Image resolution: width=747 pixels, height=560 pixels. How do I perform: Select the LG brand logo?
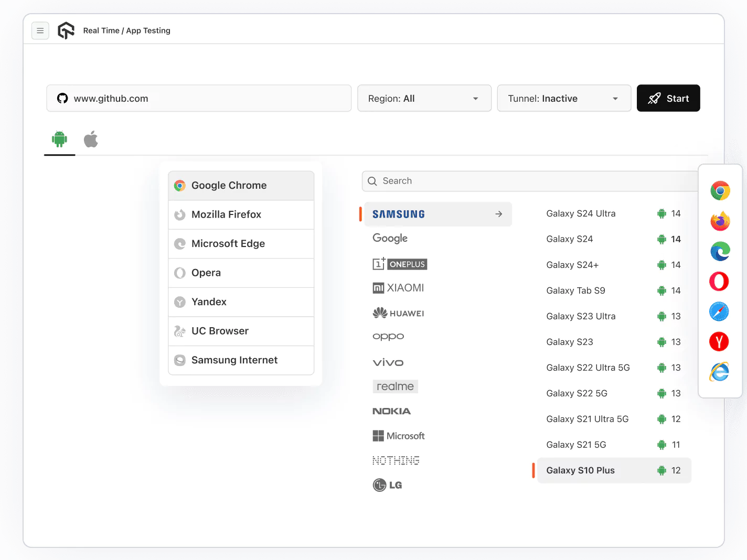click(387, 485)
